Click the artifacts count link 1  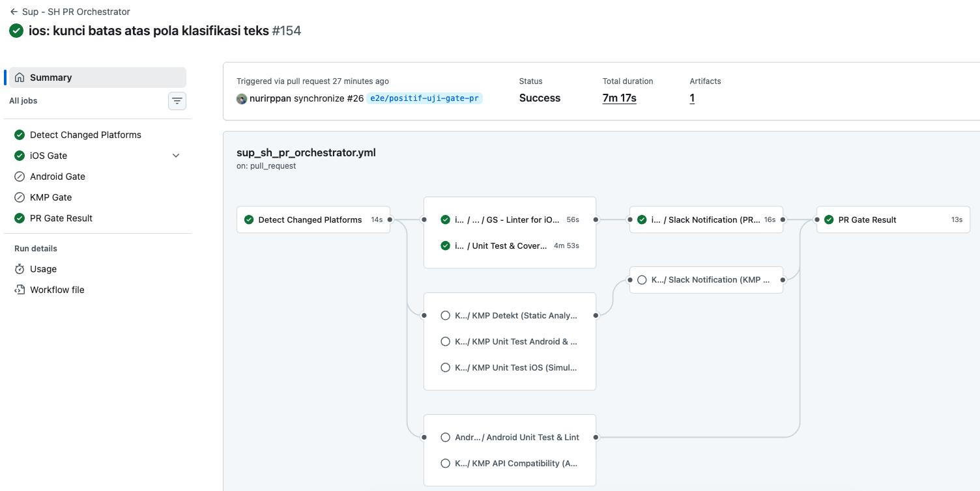(x=692, y=98)
